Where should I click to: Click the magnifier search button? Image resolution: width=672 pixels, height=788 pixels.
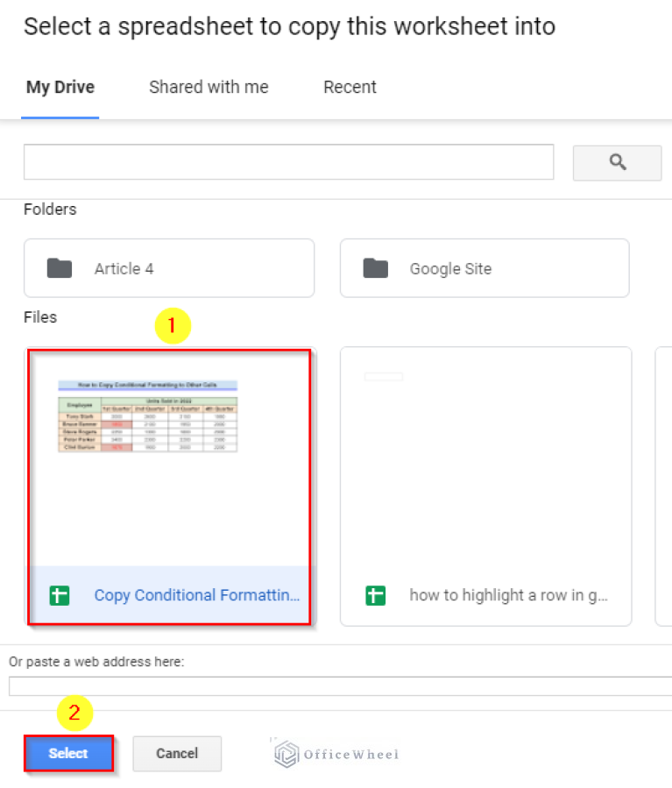pos(617,162)
